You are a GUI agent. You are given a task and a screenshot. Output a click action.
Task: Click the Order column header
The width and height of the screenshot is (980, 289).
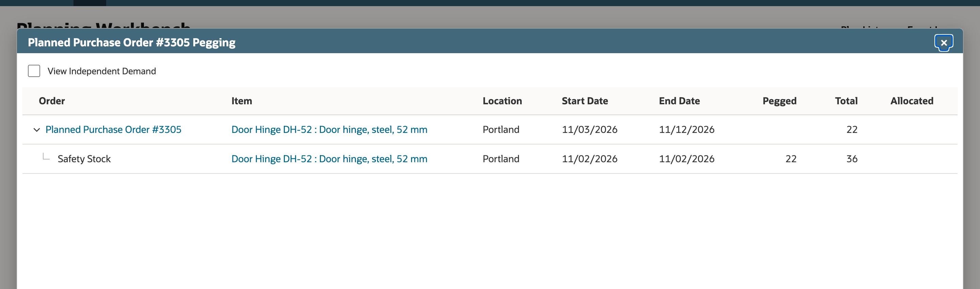[52, 101]
